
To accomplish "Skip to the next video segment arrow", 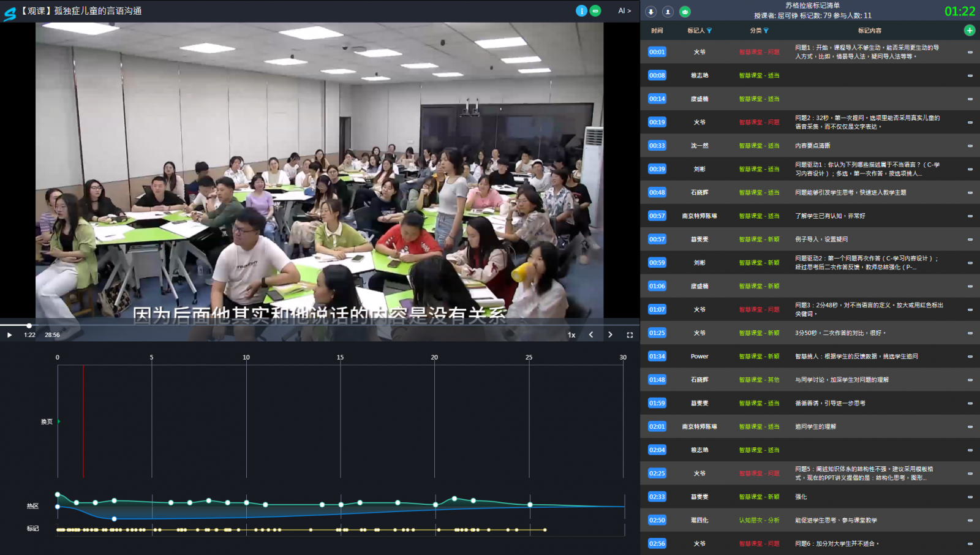I will pos(610,335).
